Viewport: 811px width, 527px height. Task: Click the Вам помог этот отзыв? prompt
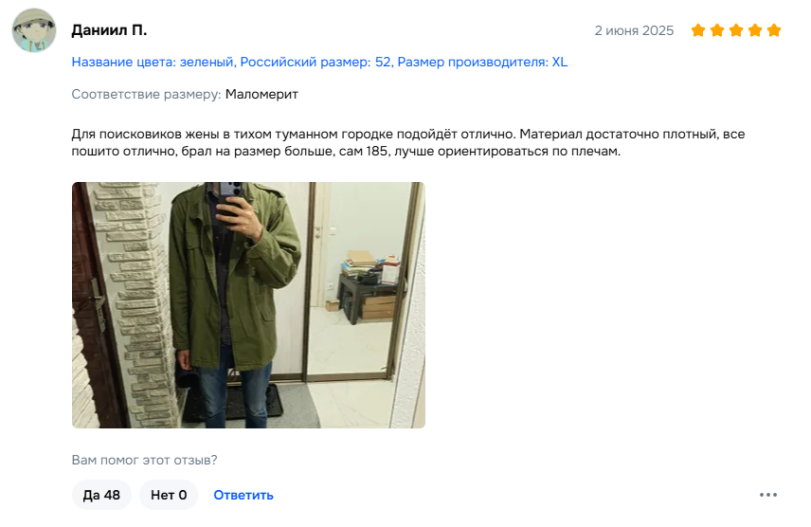[144, 460]
